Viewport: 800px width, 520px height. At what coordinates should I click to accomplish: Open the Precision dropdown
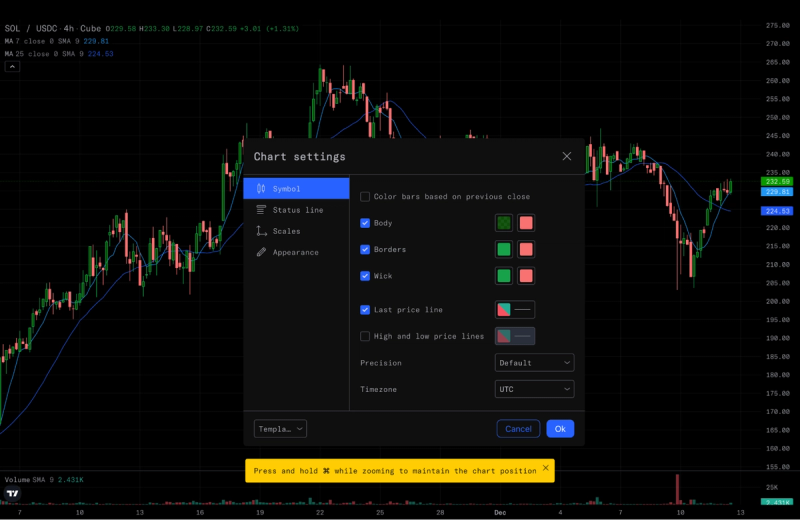[x=534, y=363]
